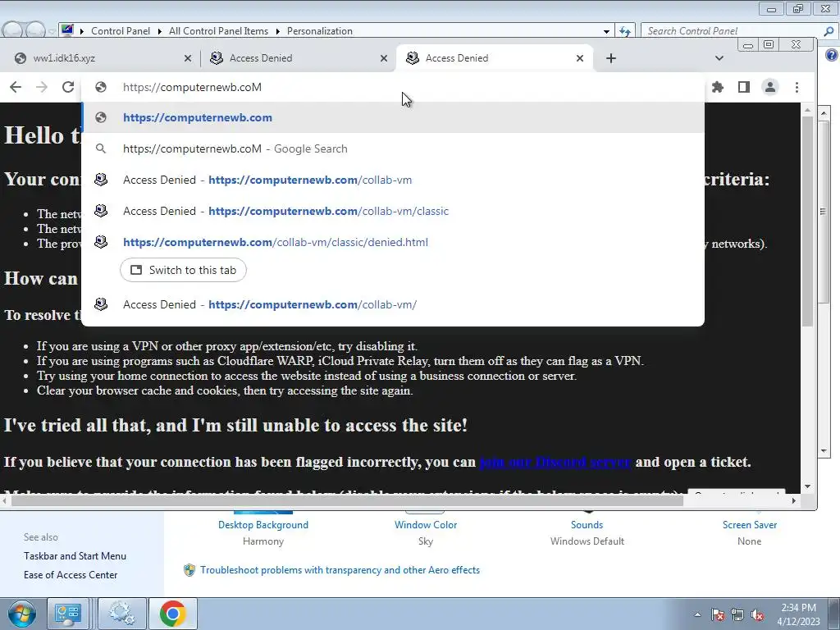840x630 pixels.
Task: Click the page scrollbar up arrow
Action: pyautogui.click(x=807, y=109)
